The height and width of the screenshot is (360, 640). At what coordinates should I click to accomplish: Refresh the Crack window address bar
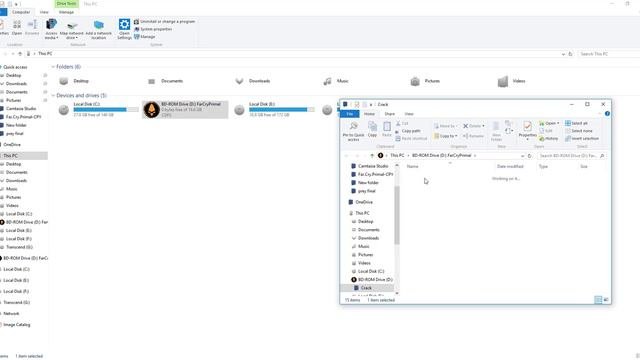[530, 156]
